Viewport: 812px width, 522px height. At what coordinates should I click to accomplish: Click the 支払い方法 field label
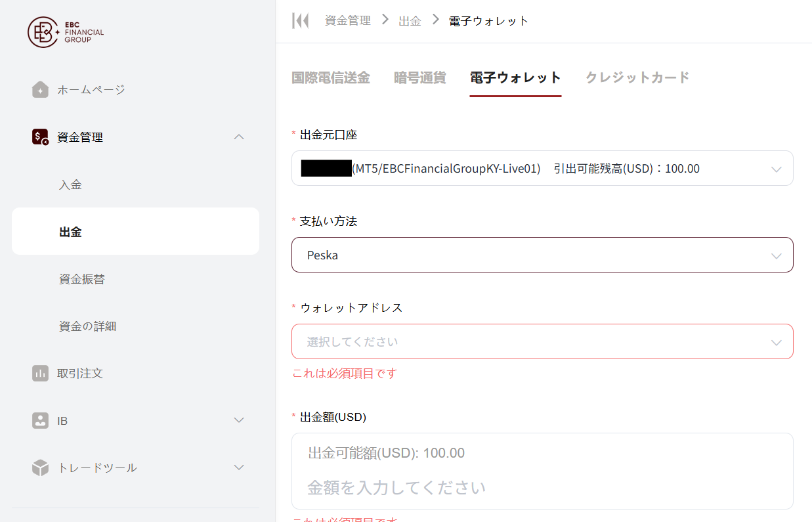(329, 221)
